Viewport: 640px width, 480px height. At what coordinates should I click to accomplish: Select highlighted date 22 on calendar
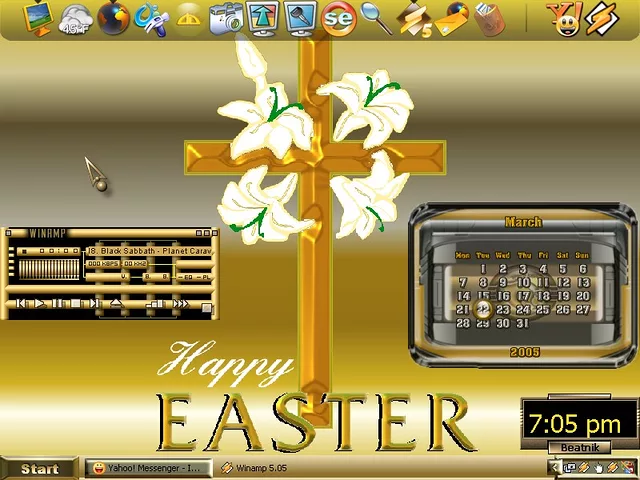[x=483, y=309]
